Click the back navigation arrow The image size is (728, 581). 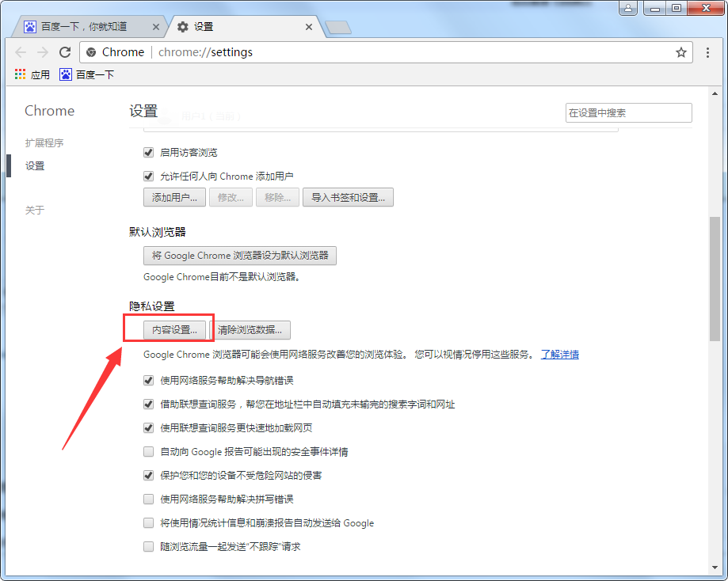21,52
